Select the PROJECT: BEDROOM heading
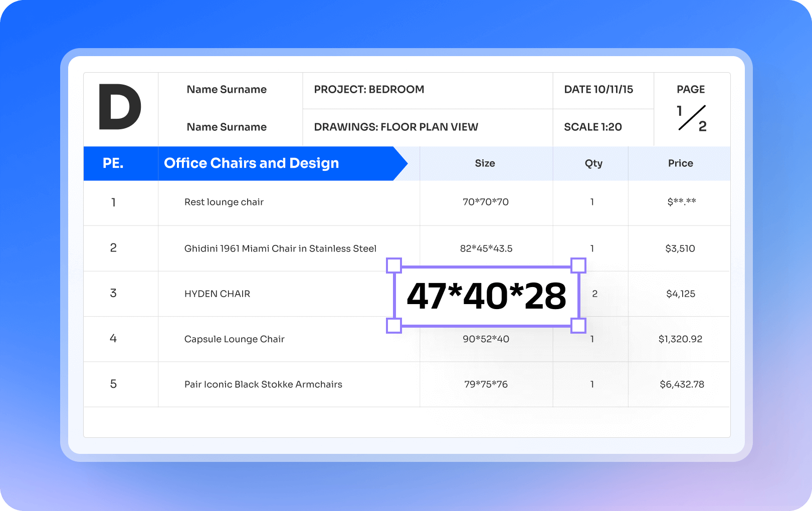Viewport: 812px width, 511px height. click(369, 90)
